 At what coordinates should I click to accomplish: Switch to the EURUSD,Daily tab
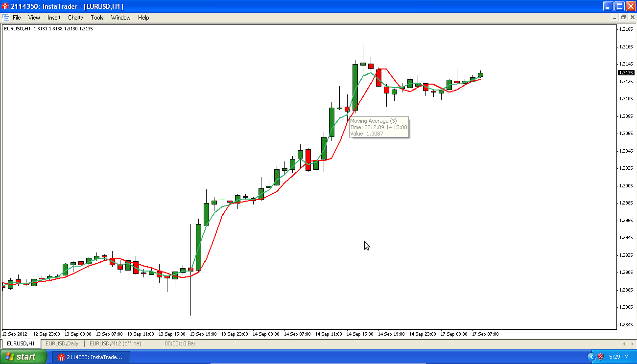click(x=62, y=343)
